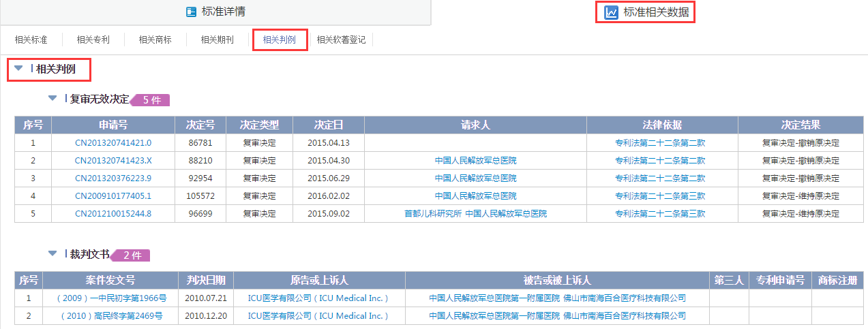This screenshot has width=868, height=329.
Task: Open application number CN201320741423.X
Action: (x=113, y=161)
